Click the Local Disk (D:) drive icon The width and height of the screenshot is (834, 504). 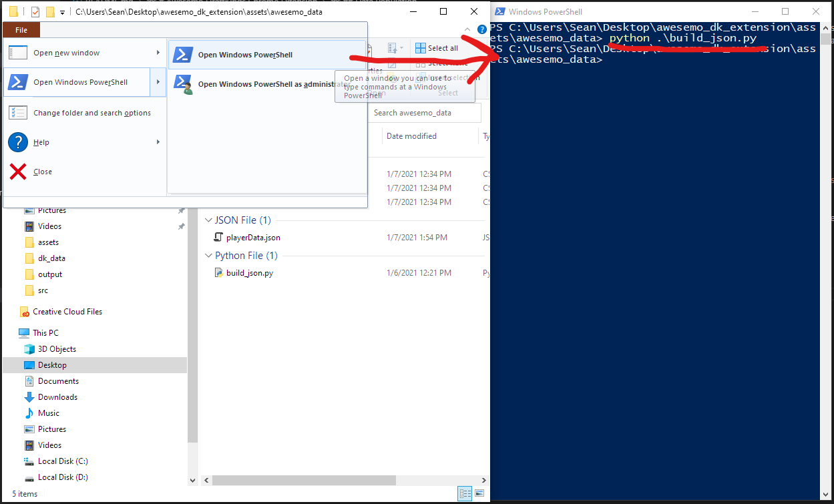(29, 477)
